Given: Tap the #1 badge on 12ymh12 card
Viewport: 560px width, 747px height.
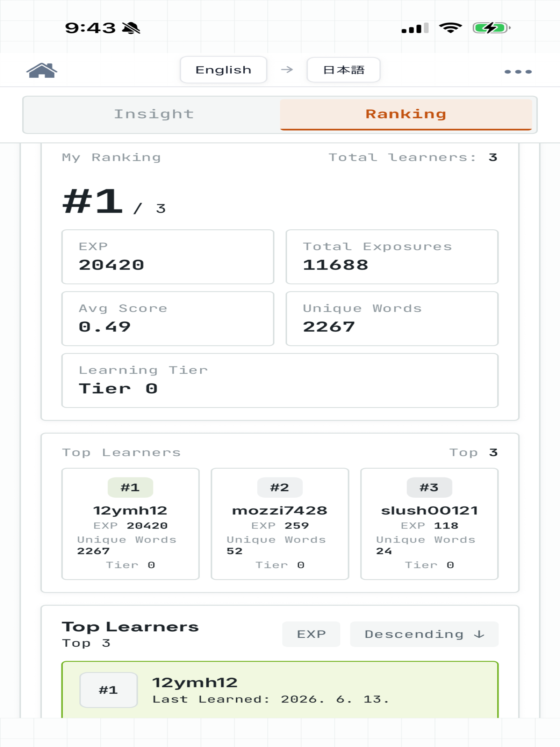Looking at the screenshot, I should tap(130, 487).
